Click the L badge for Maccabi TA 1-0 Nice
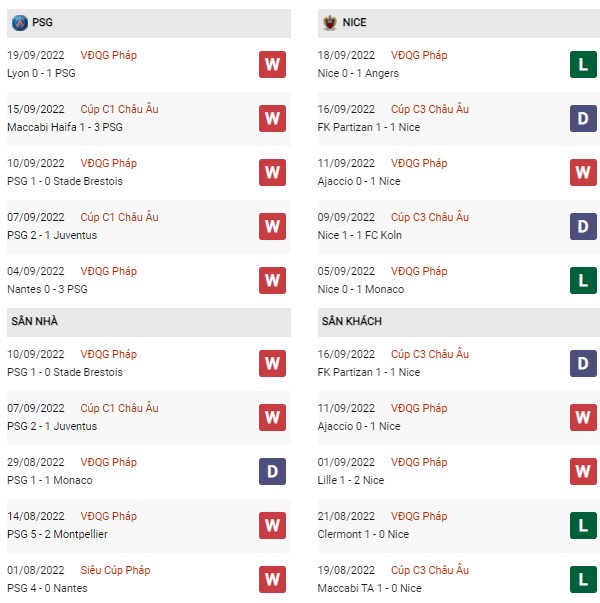Screen dimensions: 600x603 coord(583,579)
